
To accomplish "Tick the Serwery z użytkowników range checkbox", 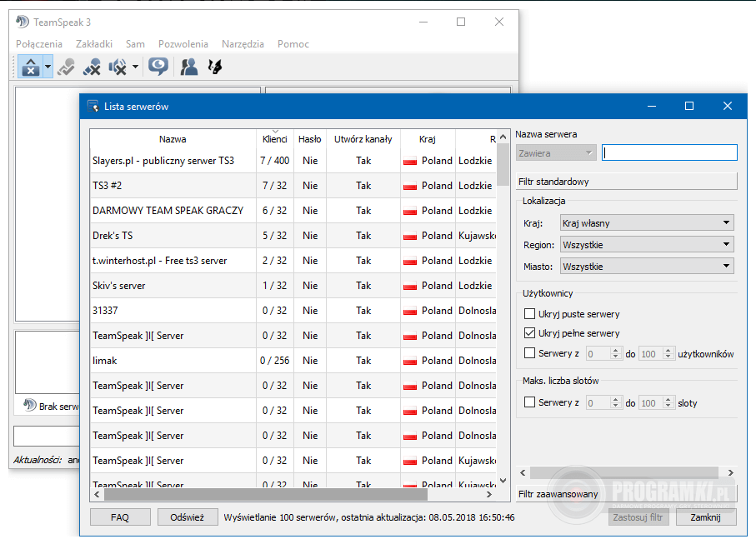I will coord(529,353).
